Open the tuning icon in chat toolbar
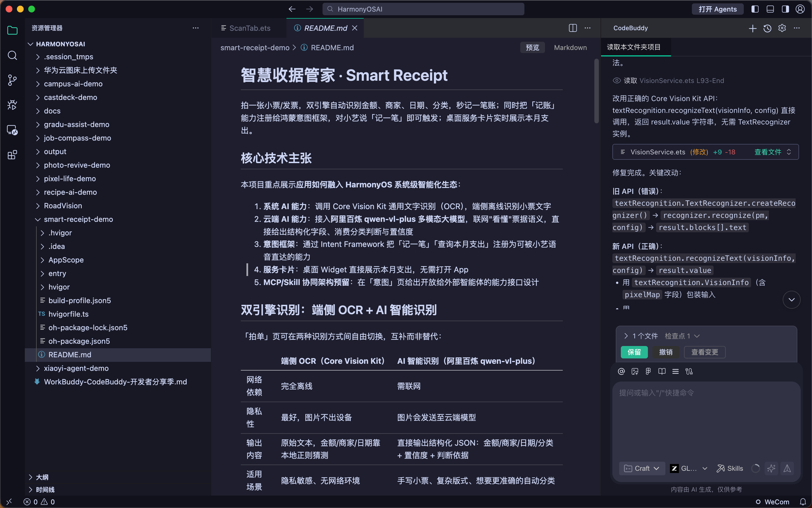The image size is (812, 508). pos(689,371)
